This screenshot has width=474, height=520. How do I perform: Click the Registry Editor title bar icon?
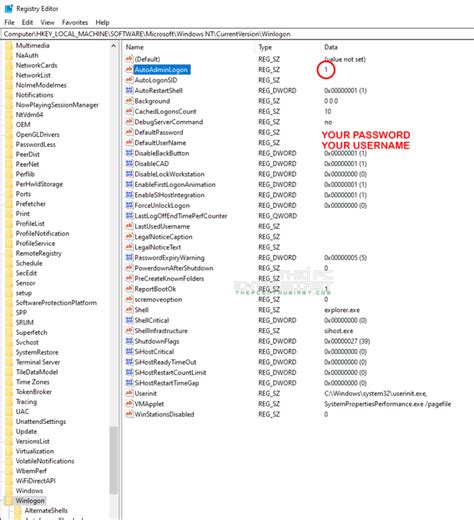tap(9, 9)
